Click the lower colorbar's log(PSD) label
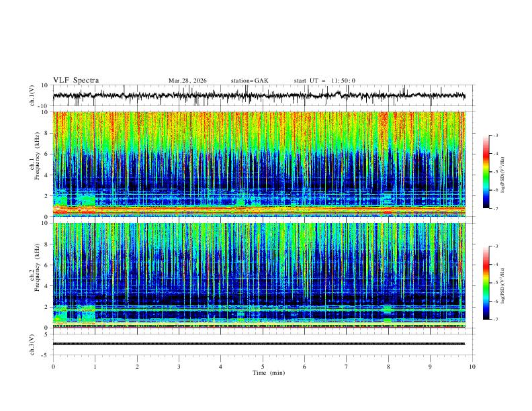Viewport: 532px width, 411px height. point(503,286)
